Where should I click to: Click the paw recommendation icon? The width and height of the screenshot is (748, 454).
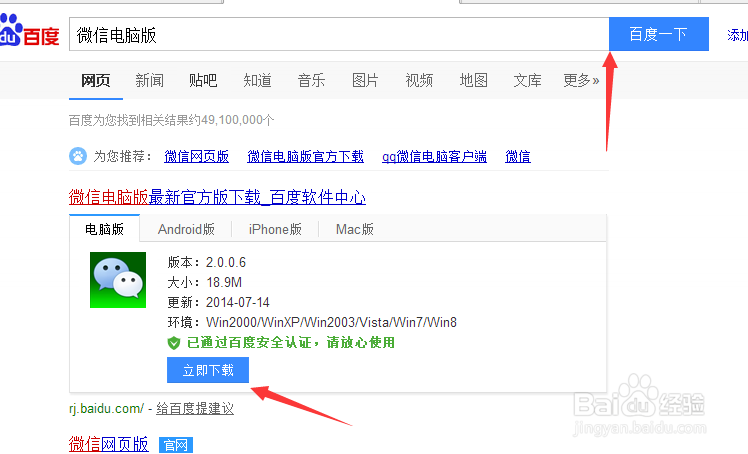[x=78, y=156]
